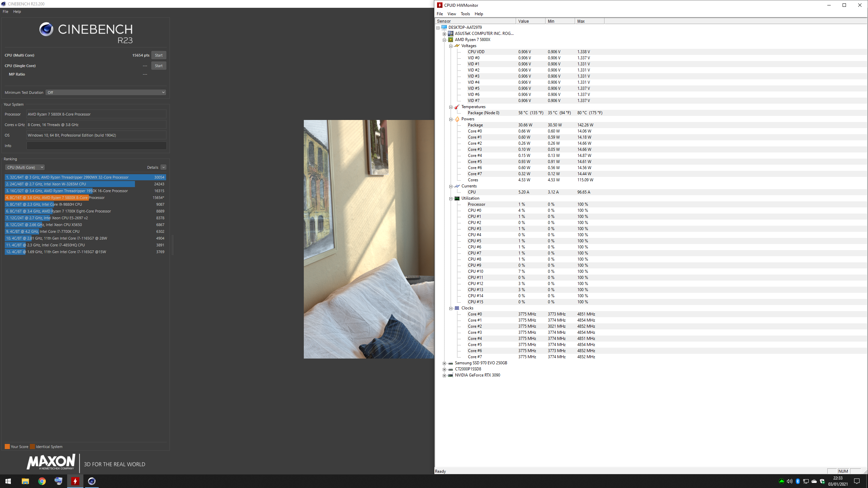The width and height of the screenshot is (868, 488).
Task: Collapse the Currents section
Action: point(451,186)
